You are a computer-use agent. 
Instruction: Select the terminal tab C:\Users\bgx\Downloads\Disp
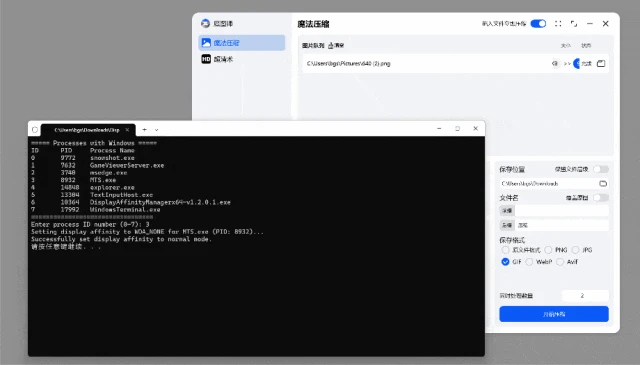coord(87,130)
